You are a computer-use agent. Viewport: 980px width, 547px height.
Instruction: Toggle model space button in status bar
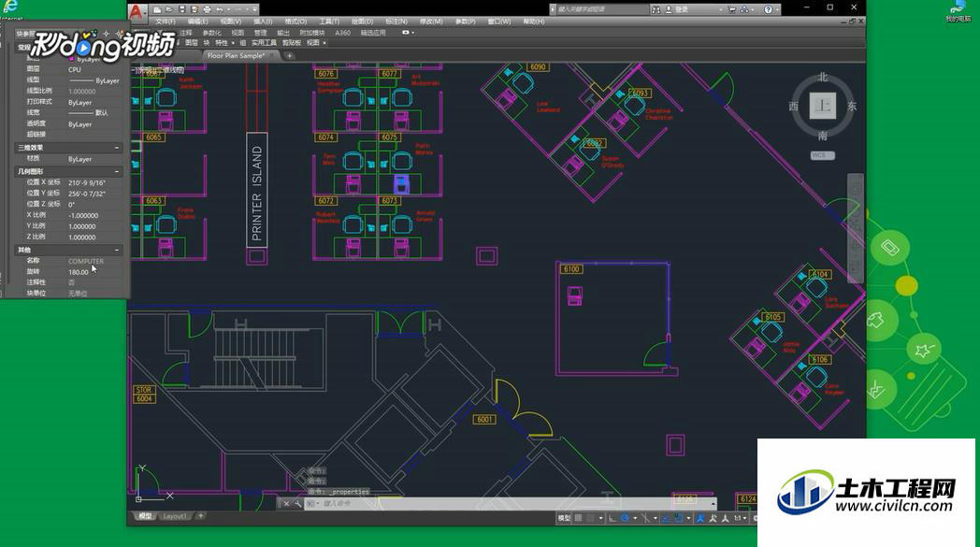[x=564, y=518]
